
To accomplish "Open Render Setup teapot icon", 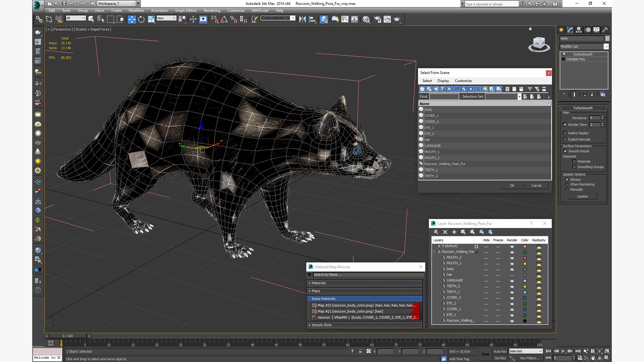I will pyautogui.click(x=377, y=19).
